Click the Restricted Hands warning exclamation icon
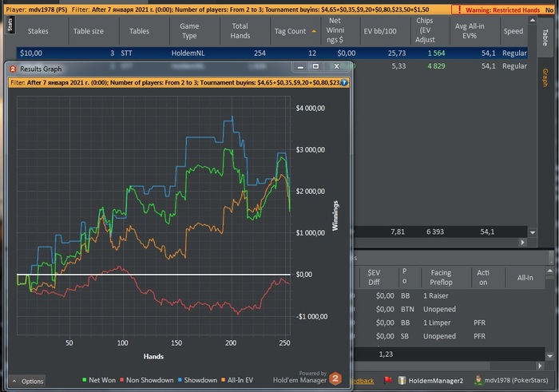This screenshot has height=392, width=559. (459, 10)
